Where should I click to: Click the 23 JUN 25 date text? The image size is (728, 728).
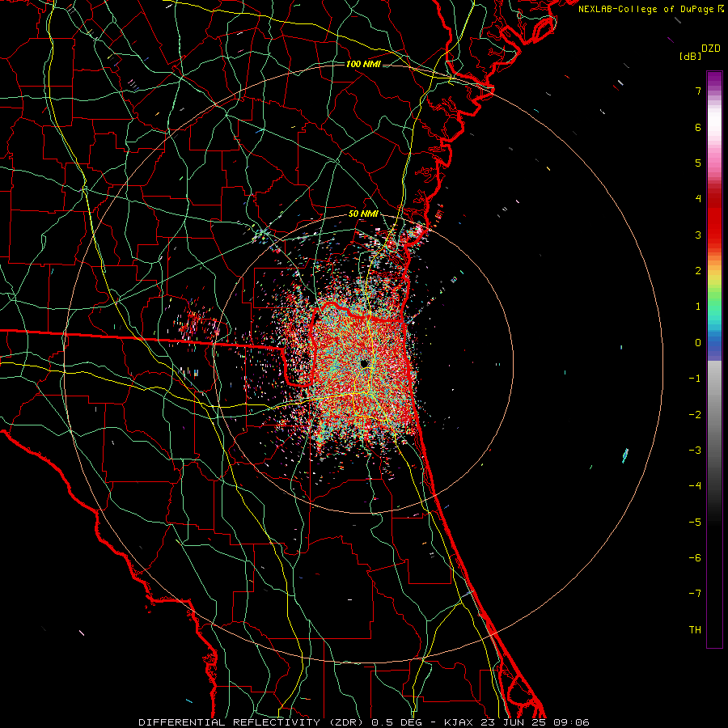(x=512, y=722)
